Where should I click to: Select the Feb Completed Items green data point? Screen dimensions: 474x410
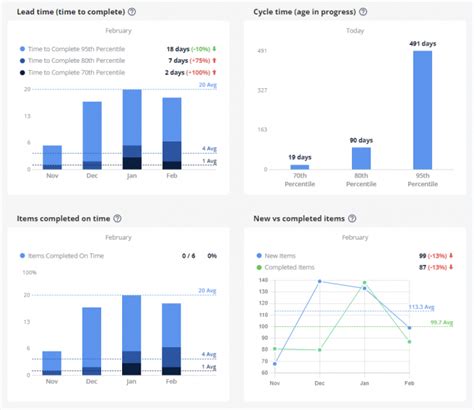coord(409,342)
